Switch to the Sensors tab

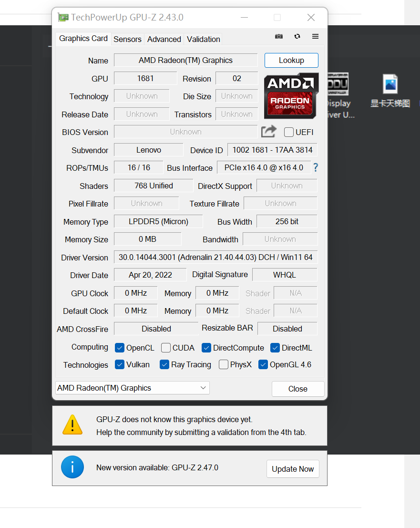point(128,40)
